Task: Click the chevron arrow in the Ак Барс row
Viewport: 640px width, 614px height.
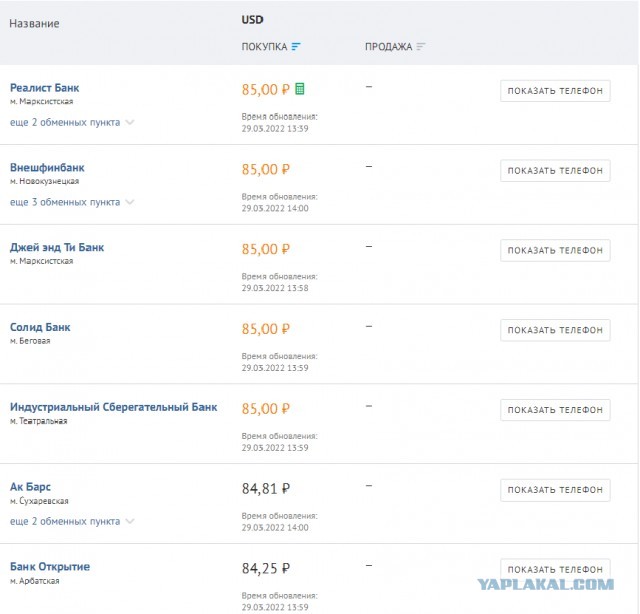Action: pyautogui.click(x=130, y=521)
